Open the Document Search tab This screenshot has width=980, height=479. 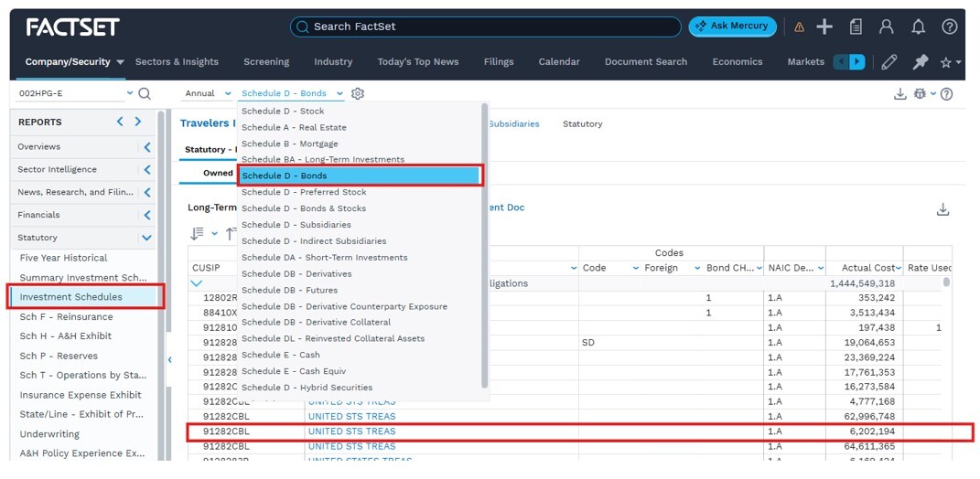(646, 62)
